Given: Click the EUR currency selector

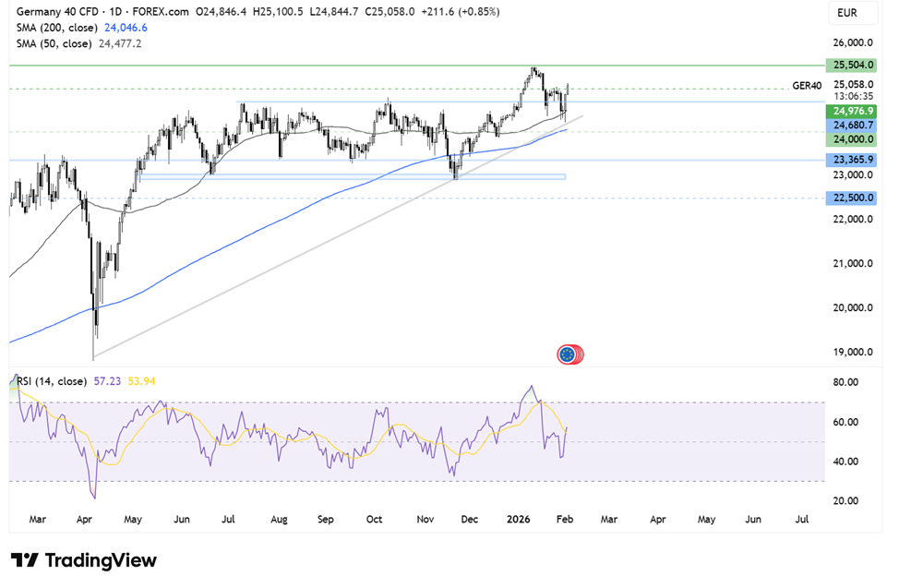Looking at the screenshot, I should [848, 15].
